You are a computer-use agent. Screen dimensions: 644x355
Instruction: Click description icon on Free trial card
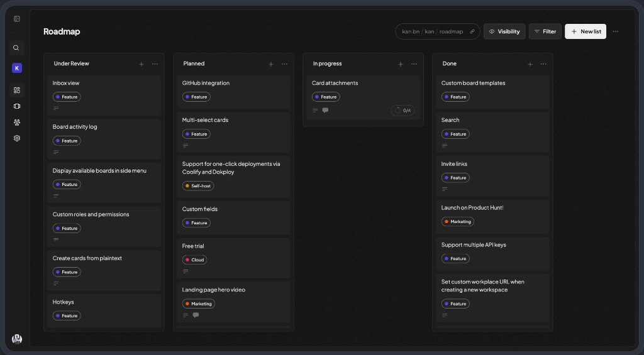click(x=186, y=271)
